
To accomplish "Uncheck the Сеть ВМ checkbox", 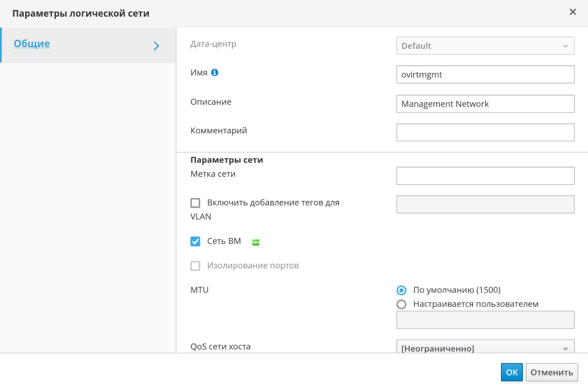I will click(x=195, y=242).
